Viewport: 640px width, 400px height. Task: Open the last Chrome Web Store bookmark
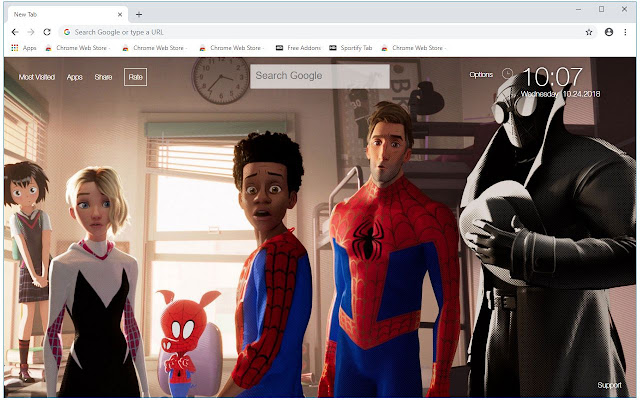[413, 48]
